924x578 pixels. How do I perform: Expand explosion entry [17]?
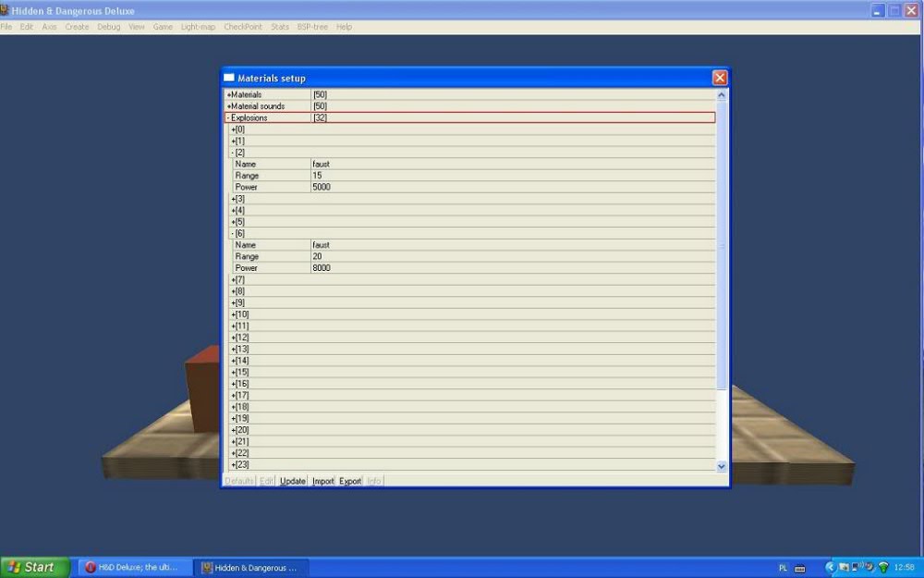click(234, 395)
